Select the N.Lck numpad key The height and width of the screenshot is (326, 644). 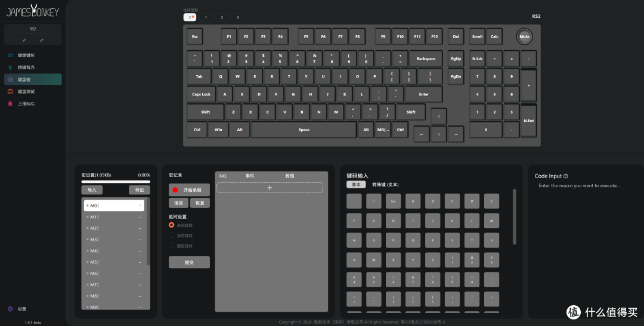click(x=477, y=59)
